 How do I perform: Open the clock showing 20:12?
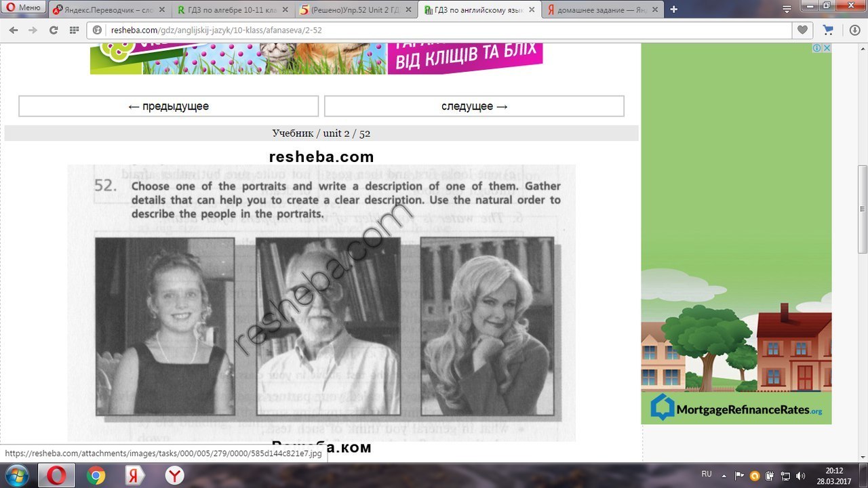[833, 475]
